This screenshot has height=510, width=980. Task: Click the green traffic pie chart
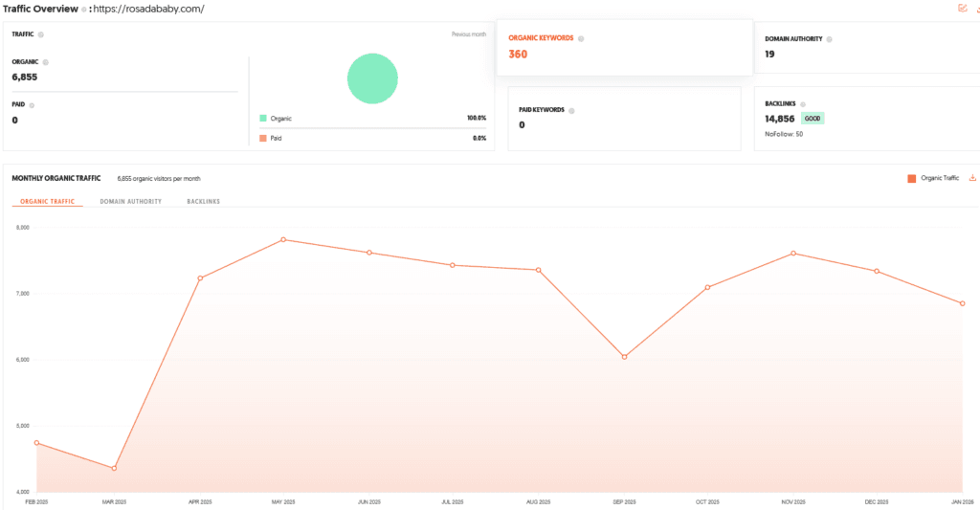(x=372, y=78)
